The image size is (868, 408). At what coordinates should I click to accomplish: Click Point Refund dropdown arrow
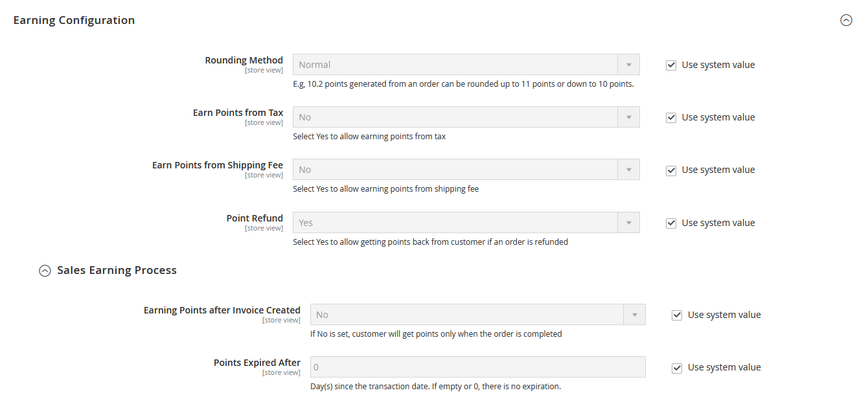(x=628, y=223)
